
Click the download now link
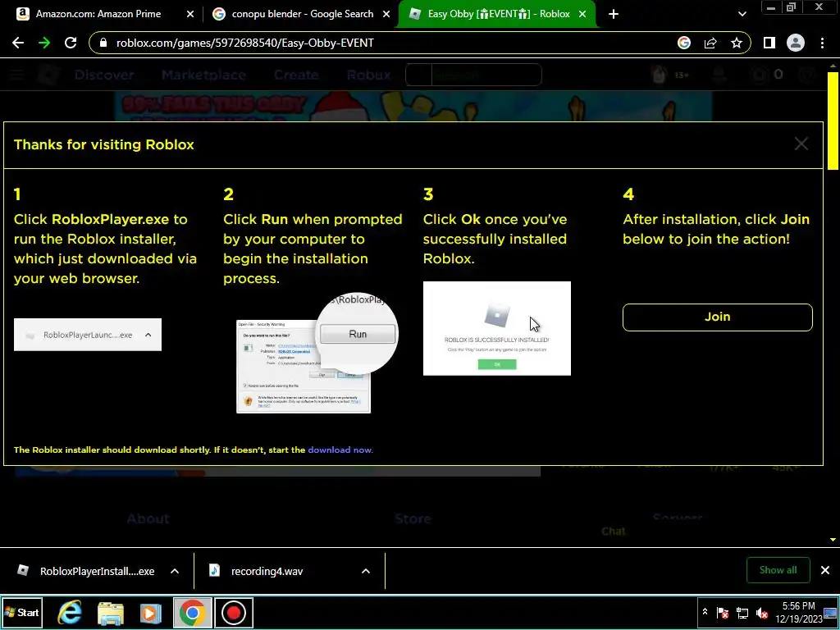click(x=340, y=450)
